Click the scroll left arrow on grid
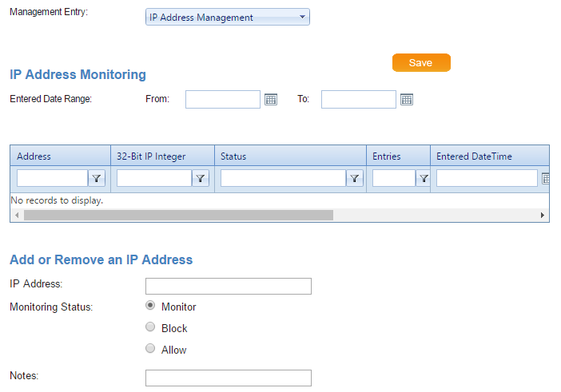The height and width of the screenshot is (392, 561). pyautogui.click(x=16, y=215)
